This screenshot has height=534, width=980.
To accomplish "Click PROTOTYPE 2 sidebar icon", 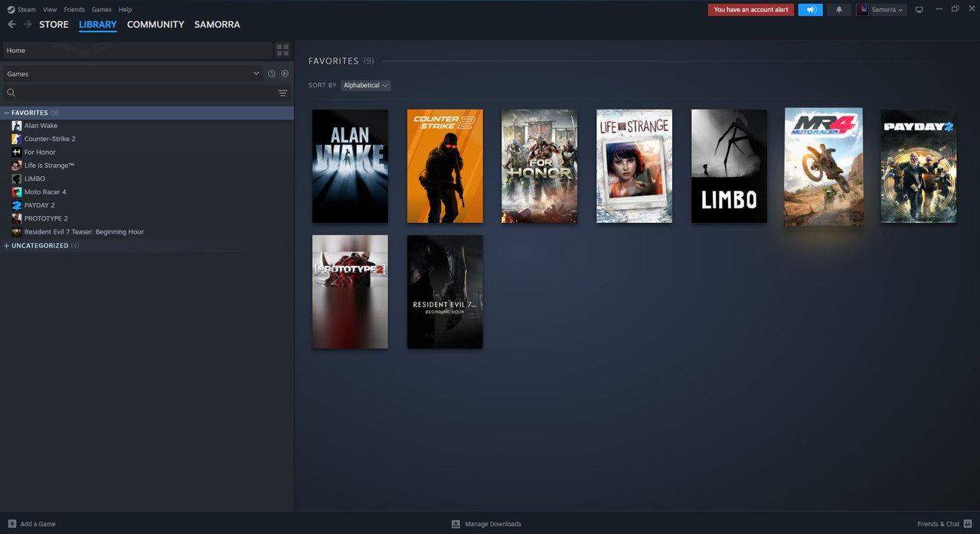I will click(x=17, y=218).
